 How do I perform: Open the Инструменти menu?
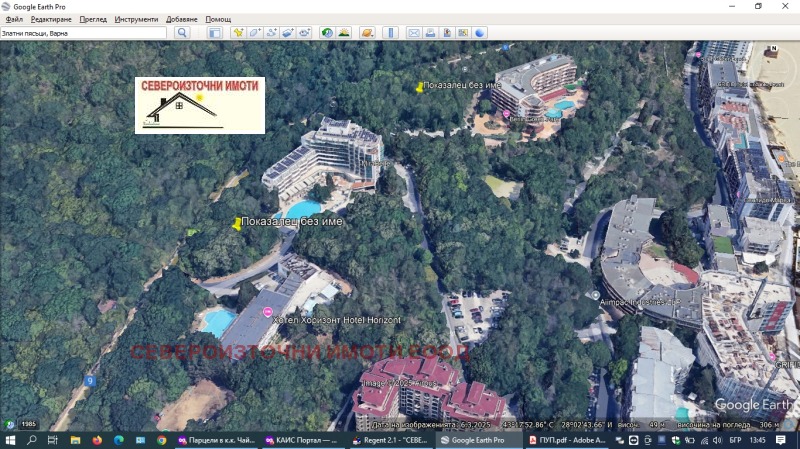pyautogui.click(x=136, y=19)
